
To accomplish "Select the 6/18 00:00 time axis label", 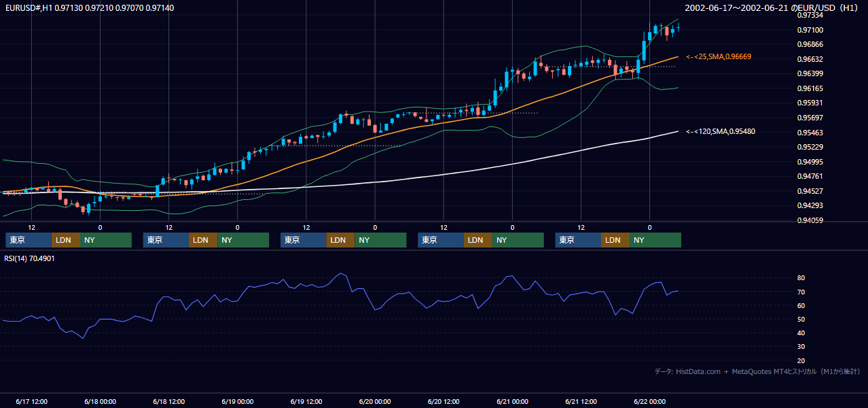I will [100, 401].
